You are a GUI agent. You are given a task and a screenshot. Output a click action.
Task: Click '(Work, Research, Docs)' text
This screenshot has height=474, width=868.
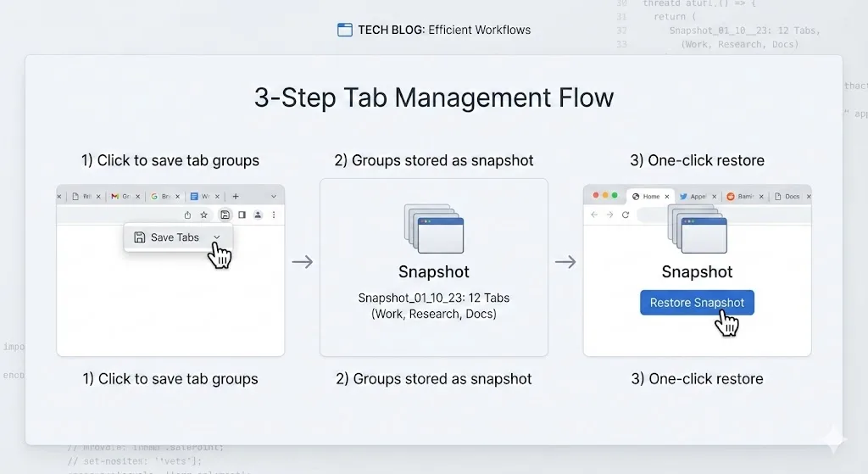pos(434,314)
